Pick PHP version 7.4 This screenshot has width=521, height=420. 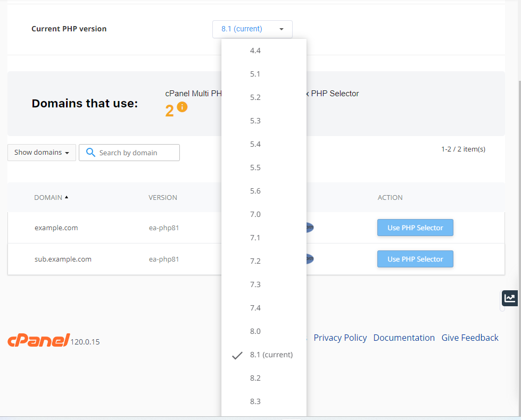pos(264,308)
